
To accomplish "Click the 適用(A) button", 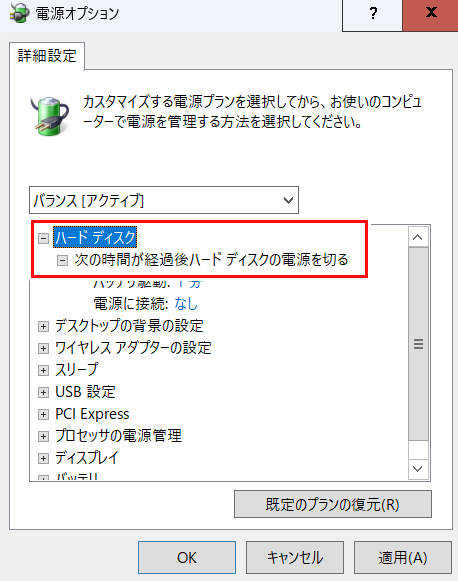I will 403,557.
